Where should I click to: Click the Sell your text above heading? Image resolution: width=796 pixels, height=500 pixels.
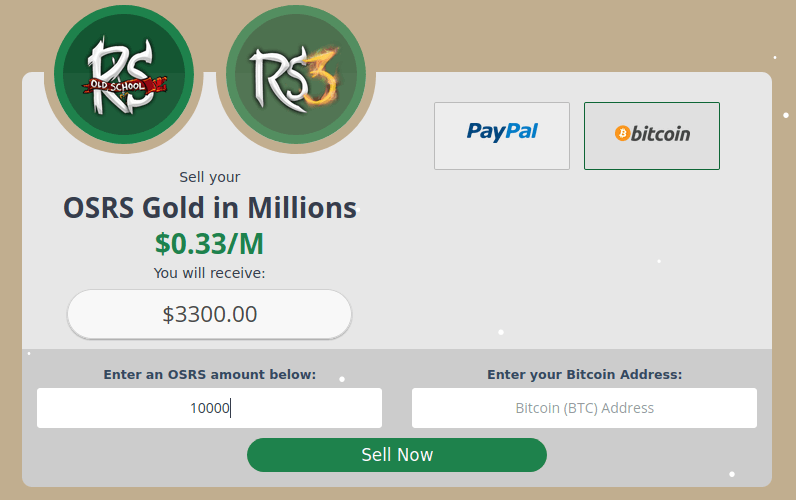(210, 177)
